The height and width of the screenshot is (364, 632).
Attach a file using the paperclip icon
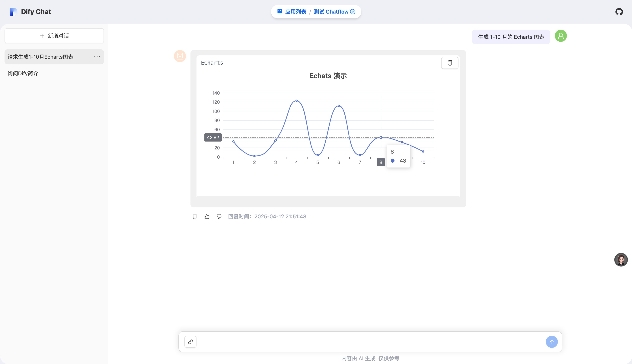coord(190,341)
